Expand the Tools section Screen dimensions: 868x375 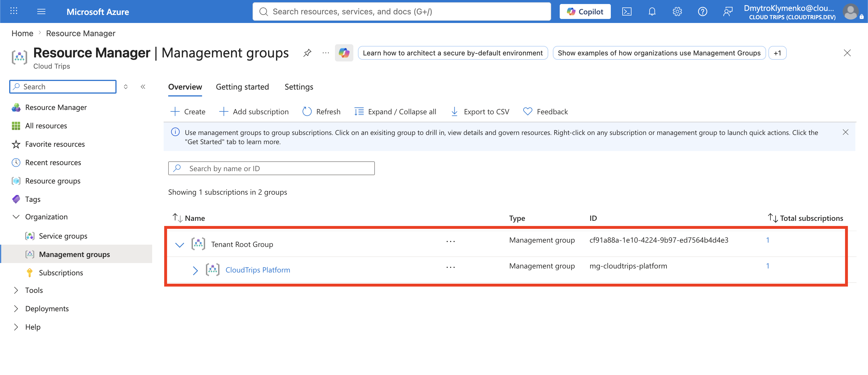(16, 290)
